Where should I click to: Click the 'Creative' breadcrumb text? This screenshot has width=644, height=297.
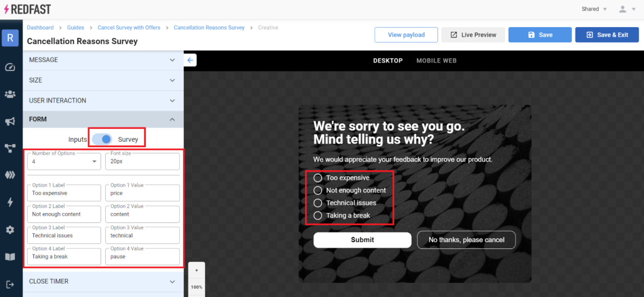268,28
